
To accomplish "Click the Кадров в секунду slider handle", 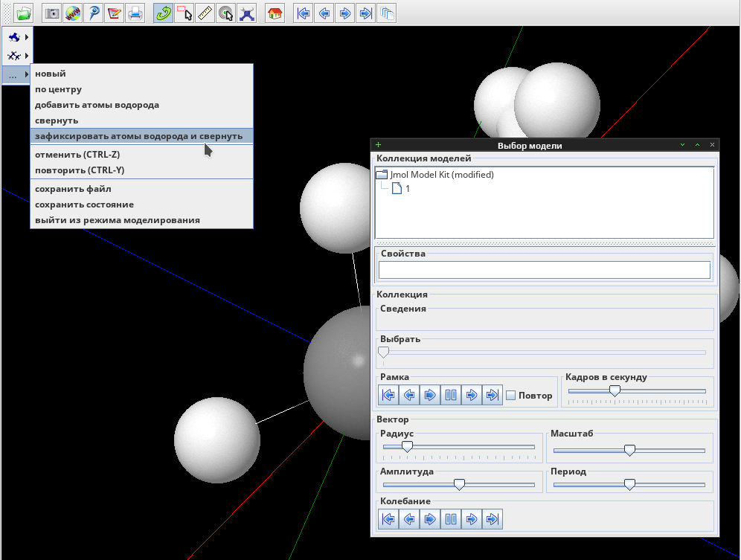I will (615, 391).
